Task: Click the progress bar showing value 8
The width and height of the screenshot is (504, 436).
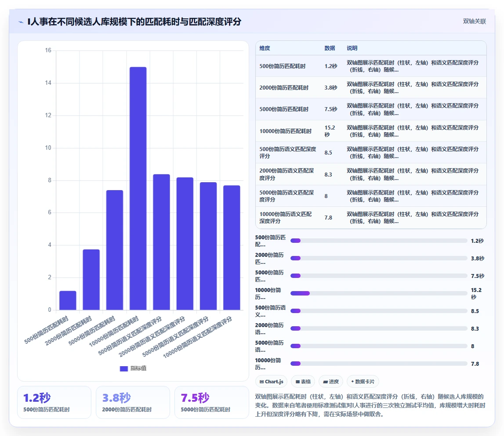Action: coord(379,346)
